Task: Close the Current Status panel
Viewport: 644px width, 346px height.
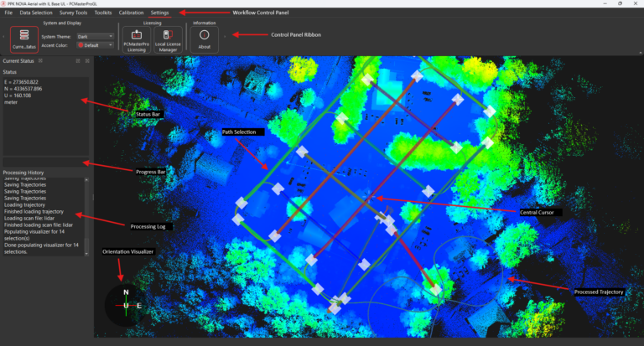Action: 87,61
